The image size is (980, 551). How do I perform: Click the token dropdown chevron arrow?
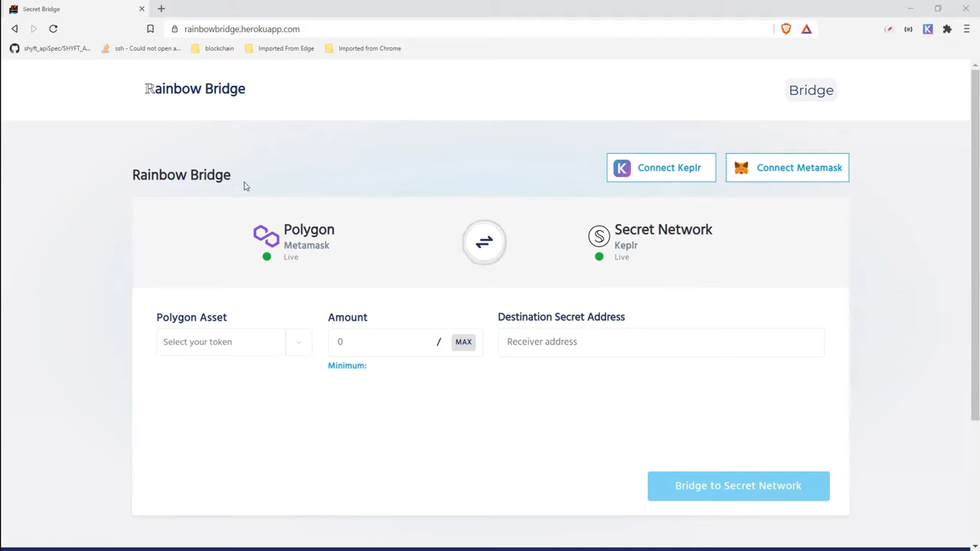pos(299,342)
